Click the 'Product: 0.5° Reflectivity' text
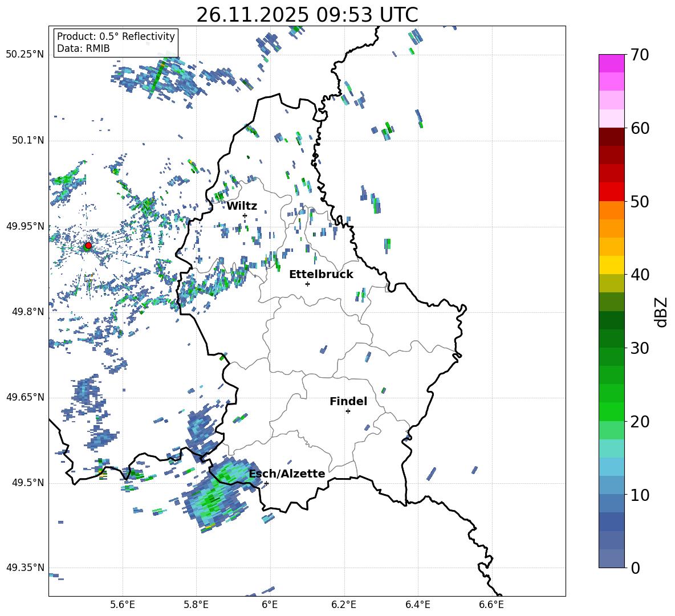The image size is (675, 616). coord(116,36)
